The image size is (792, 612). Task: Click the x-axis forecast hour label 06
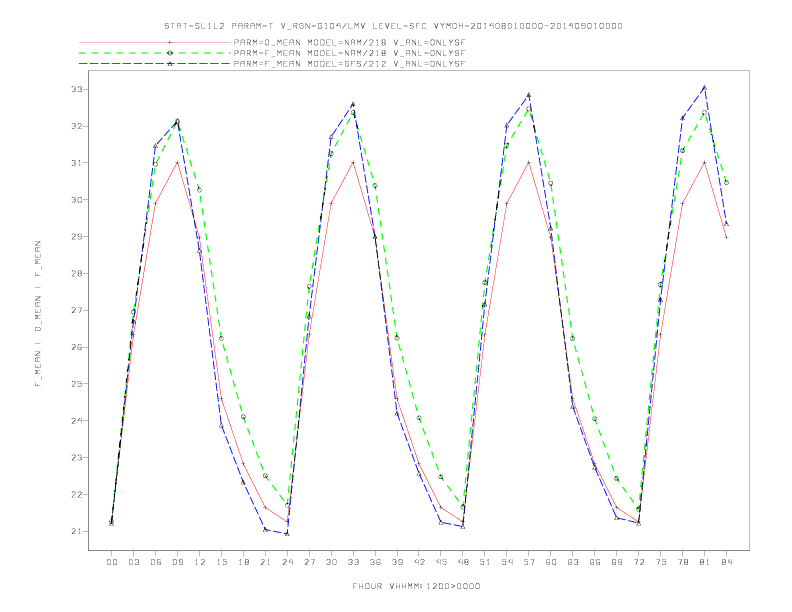click(156, 562)
